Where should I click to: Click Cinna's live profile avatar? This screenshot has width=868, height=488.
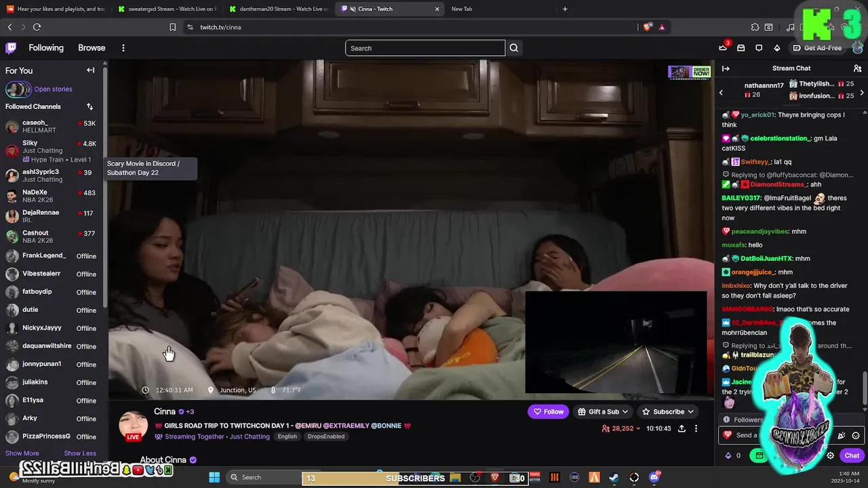click(133, 425)
